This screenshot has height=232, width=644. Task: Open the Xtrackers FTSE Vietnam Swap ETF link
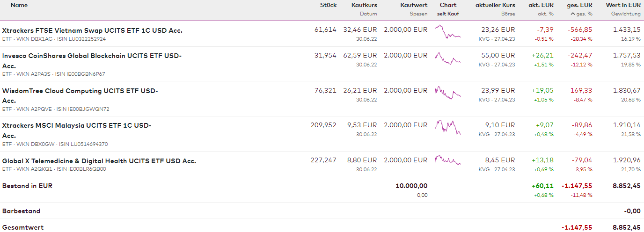(92, 30)
